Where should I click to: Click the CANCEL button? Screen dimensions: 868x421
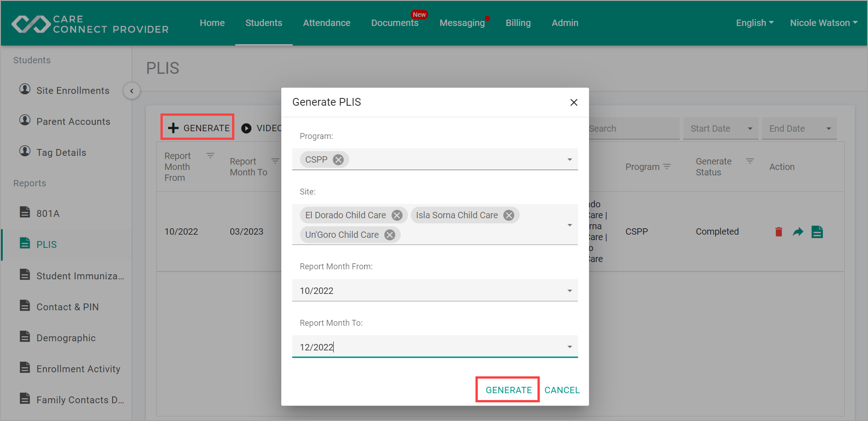coord(562,390)
